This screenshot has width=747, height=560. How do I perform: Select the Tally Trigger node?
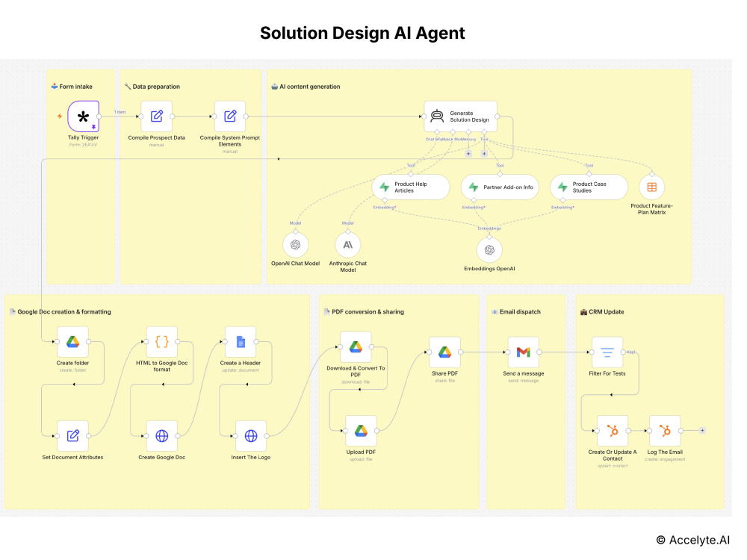click(84, 116)
